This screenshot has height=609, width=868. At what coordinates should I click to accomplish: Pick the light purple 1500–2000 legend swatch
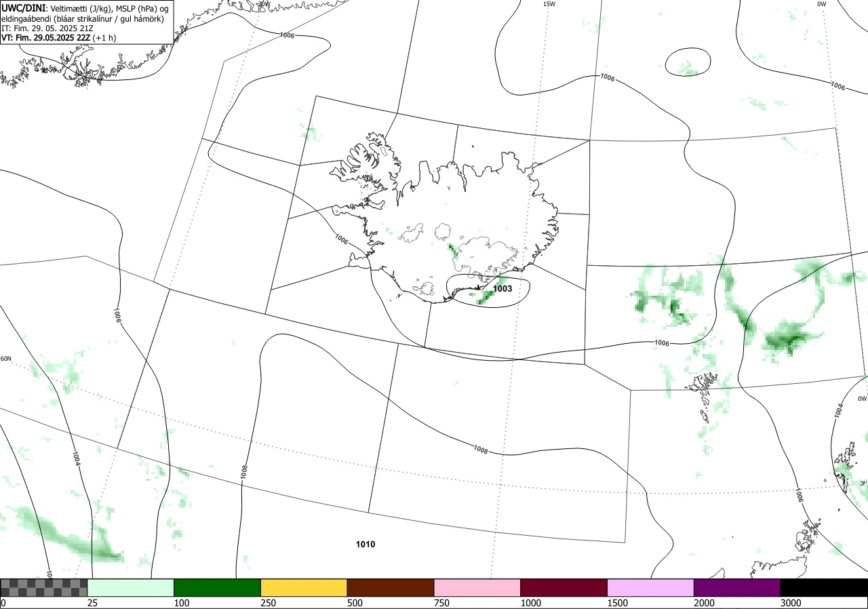point(650,587)
